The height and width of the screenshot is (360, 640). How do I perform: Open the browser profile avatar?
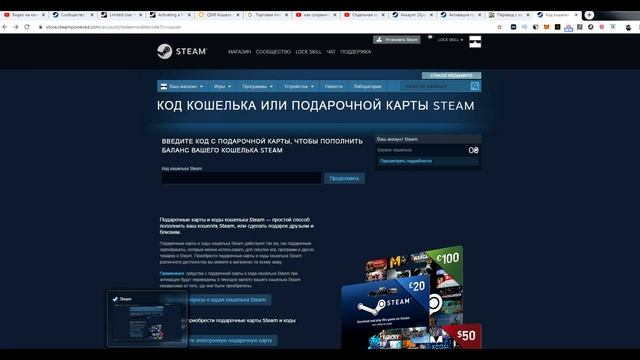[628, 27]
